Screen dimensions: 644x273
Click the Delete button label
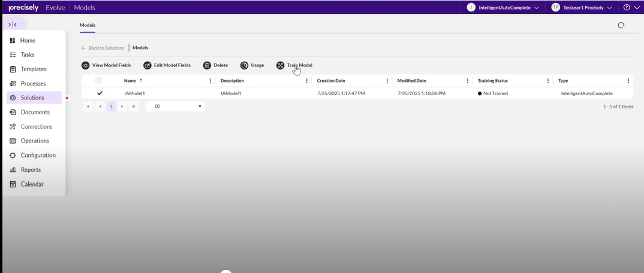[221, 65]
